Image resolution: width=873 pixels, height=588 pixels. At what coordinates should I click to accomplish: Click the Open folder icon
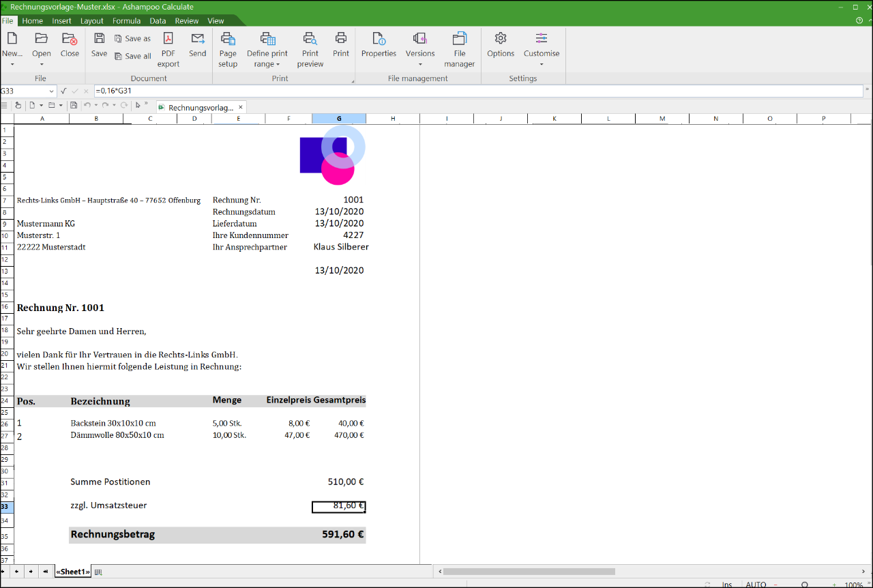coord(42,38)
